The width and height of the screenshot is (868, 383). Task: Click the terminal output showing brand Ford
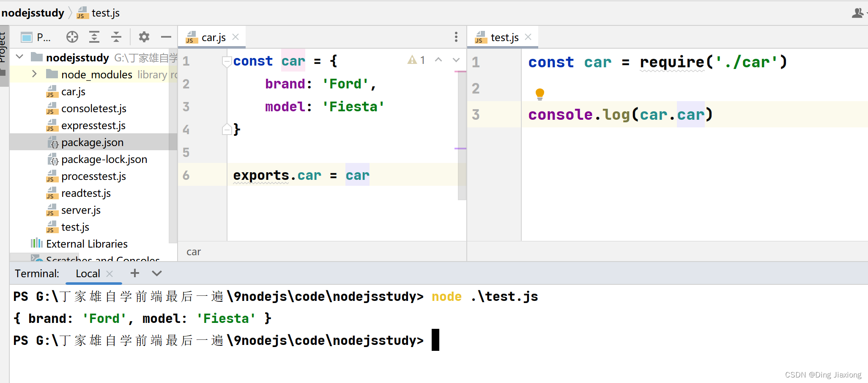(142, 318)
